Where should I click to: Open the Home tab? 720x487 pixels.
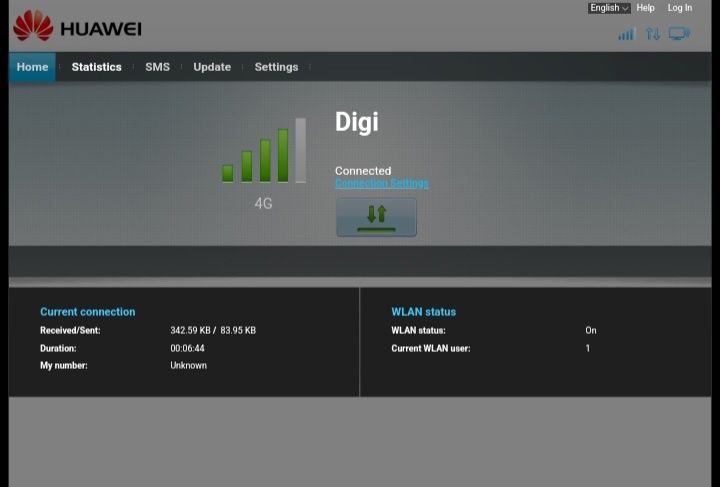point(32,67)
